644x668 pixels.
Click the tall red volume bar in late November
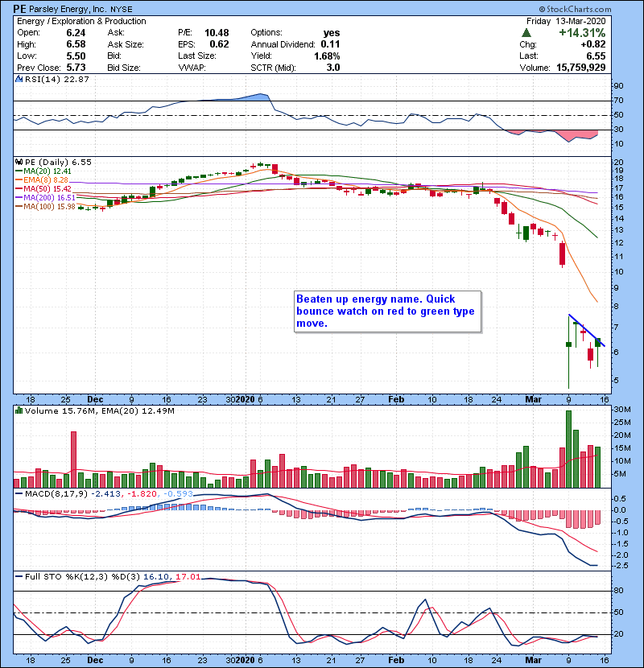coord(73,460)
